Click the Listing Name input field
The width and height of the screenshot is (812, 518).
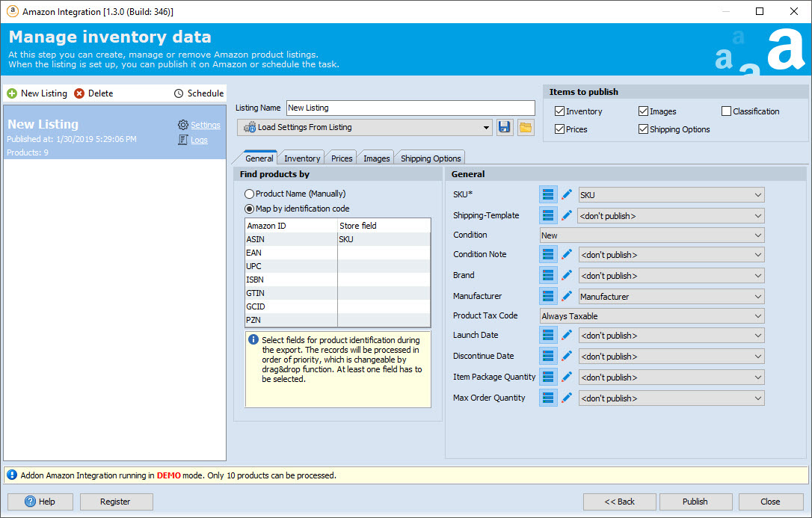410,108
